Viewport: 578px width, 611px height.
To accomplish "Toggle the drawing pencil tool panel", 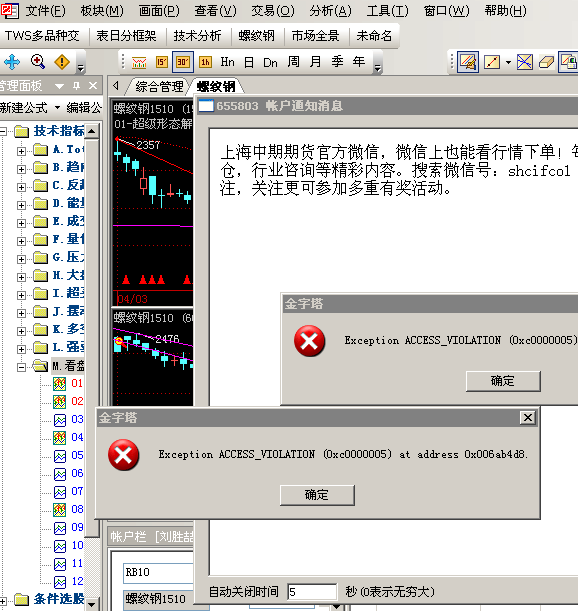I will coord(468,62).
